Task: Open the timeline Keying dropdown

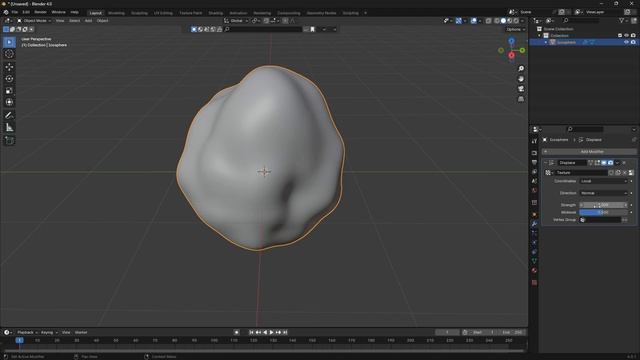Action: 49,333
